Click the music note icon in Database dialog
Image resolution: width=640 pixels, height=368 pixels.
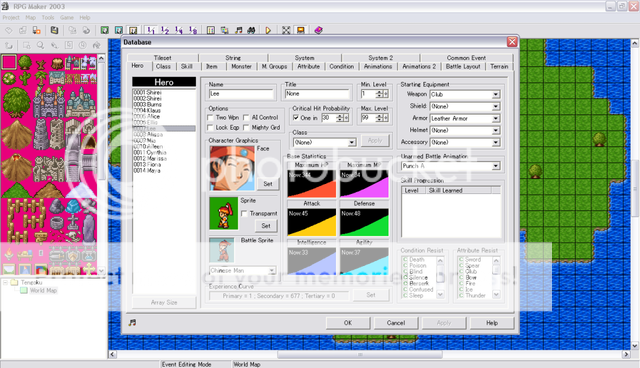click(132, 323)
